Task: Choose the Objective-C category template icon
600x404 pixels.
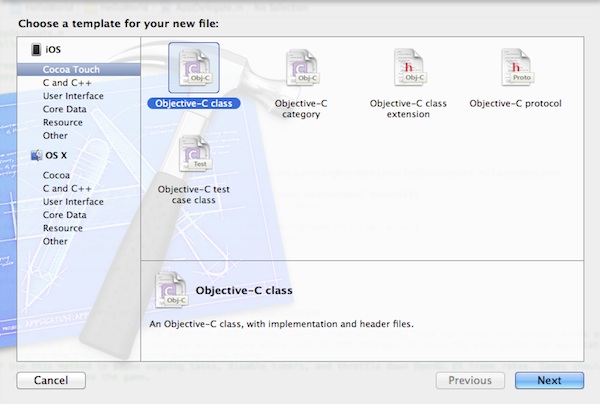Action: 301,72
